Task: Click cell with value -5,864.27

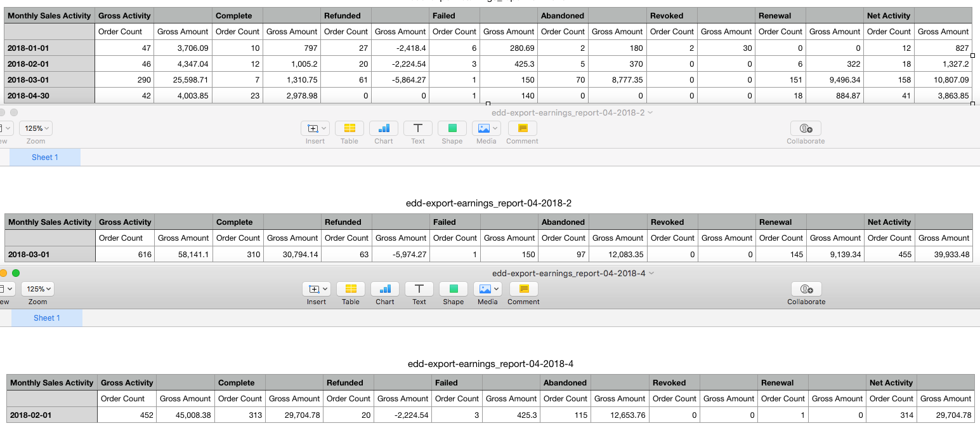Action: pos(400,79)
